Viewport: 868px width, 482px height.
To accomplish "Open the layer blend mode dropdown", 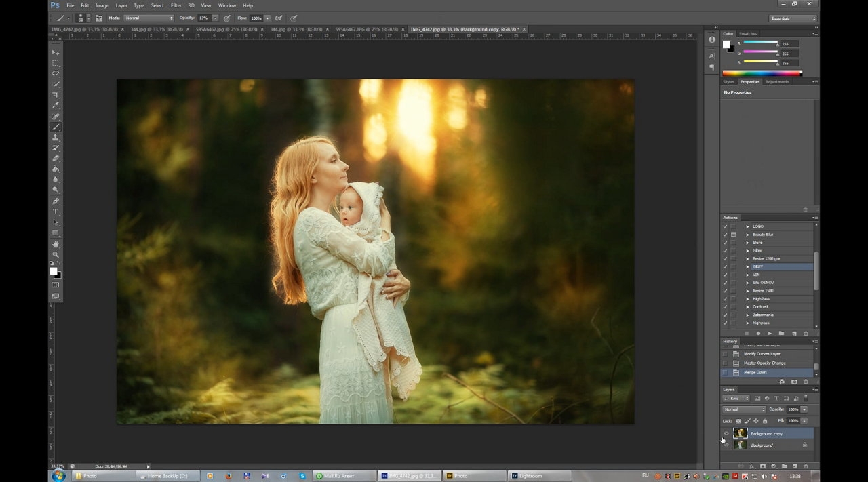I will tap(744, 409).
